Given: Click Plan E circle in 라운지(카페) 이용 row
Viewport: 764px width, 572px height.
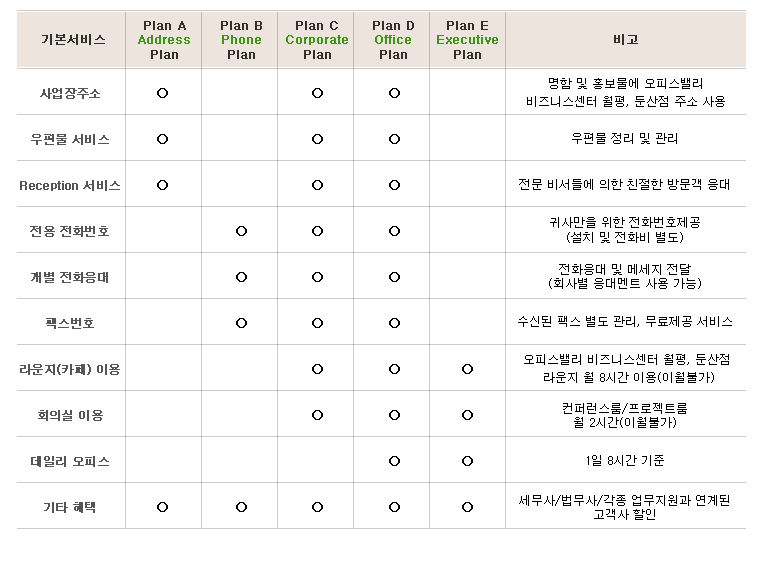Looking at the screenshot, I should (x=467, y=369).
